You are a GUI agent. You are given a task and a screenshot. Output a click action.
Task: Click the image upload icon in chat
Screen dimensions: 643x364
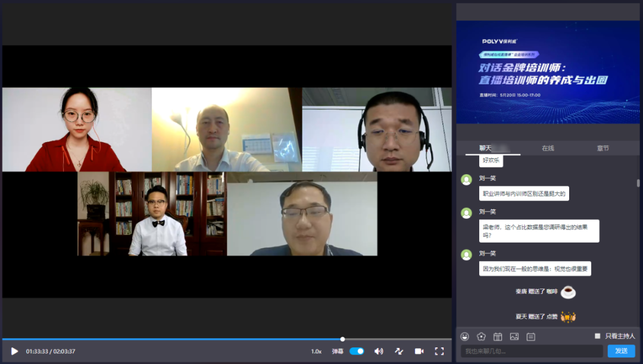click(x=514, y=337)
